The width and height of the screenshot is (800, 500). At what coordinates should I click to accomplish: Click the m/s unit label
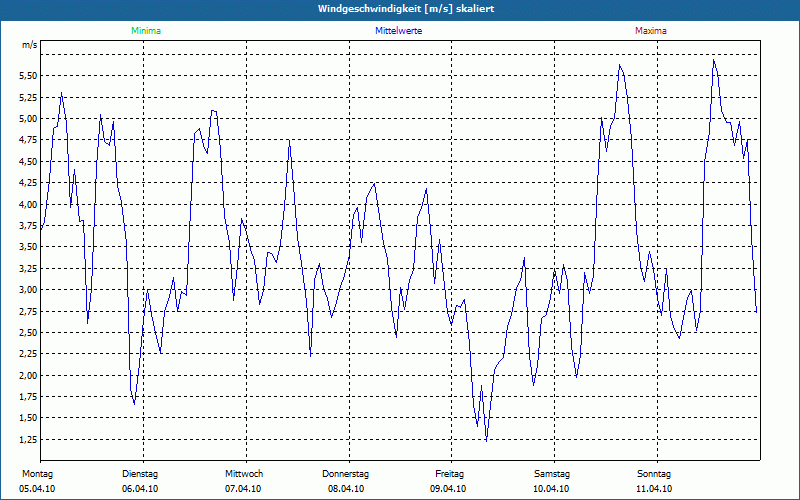pos(30,45)
